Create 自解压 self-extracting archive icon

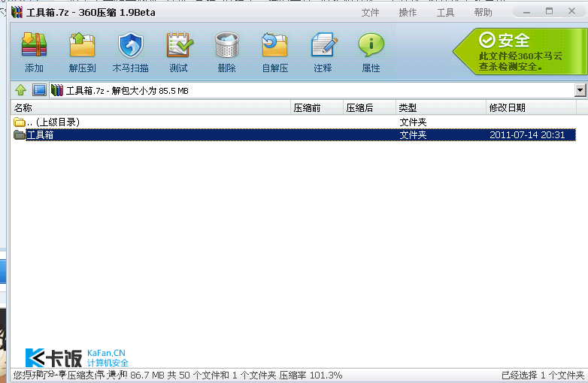pos(274,45)
